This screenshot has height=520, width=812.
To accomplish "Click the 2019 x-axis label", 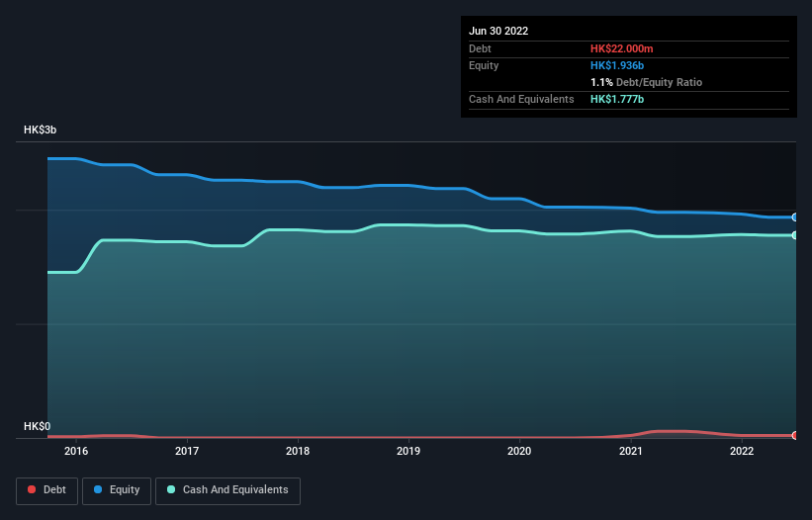I will pyautogui.click(x=408, y=451).
